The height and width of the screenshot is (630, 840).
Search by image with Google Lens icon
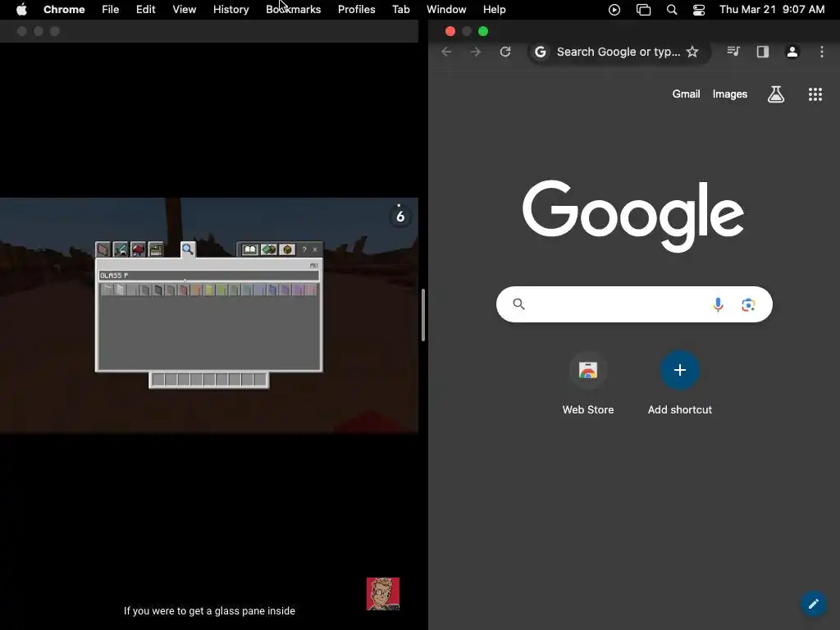click(x=748, y=304)
